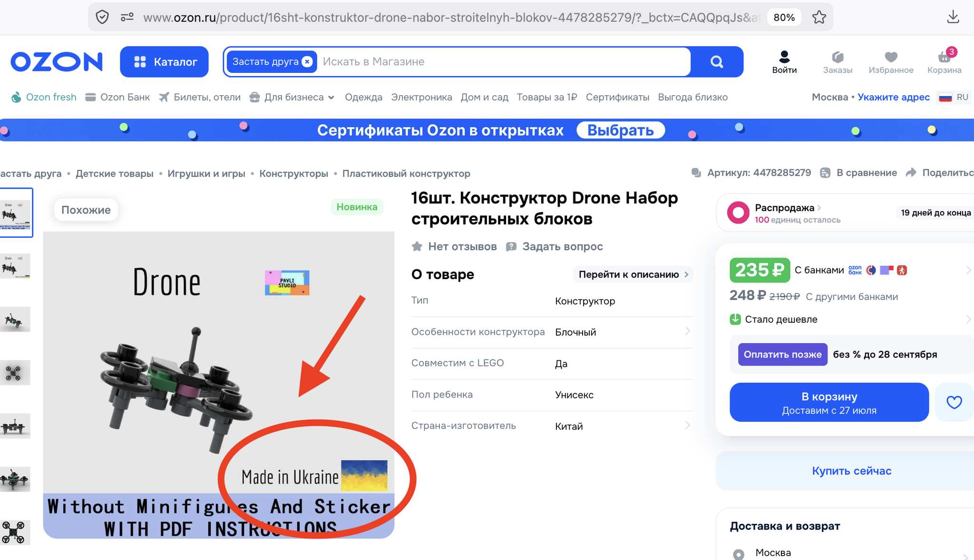Open Билеты, отели link
The width and height of the screenshot is (974, 560).
click(200, 97)
